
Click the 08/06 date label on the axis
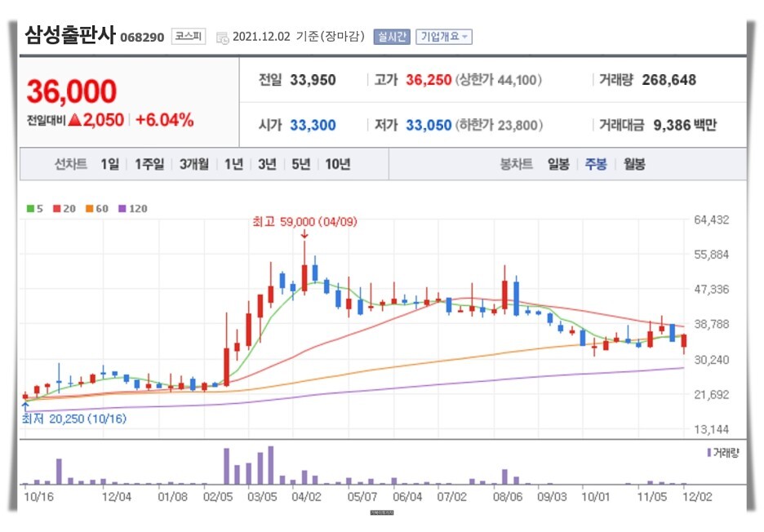(508, 497)
